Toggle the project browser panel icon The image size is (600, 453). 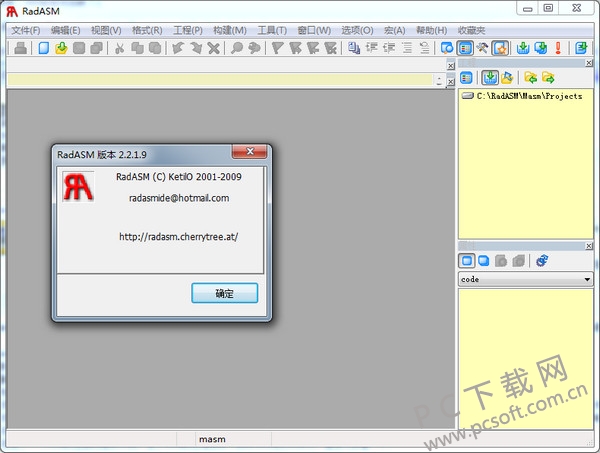click(465, 48)
